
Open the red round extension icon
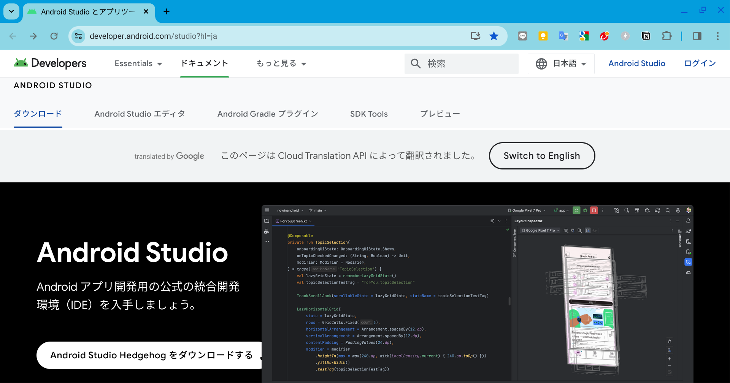(x=604, y=36)
